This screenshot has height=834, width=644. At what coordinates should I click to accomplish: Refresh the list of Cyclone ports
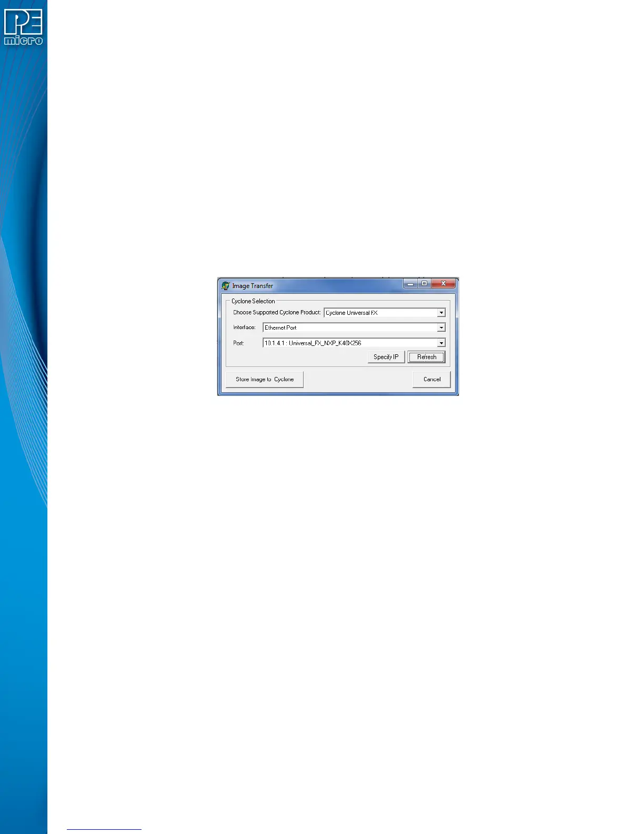[x=427, y=357]
